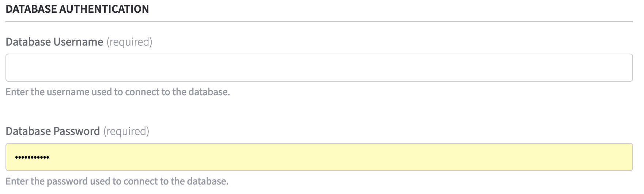Click the word "username" in the hint text
Viewport: 644px width, 194px height.
click(68, 92)
